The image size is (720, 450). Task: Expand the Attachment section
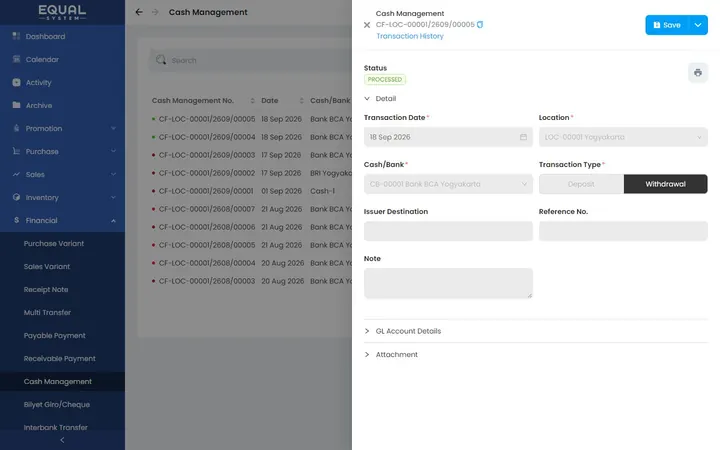coord(367,354)
